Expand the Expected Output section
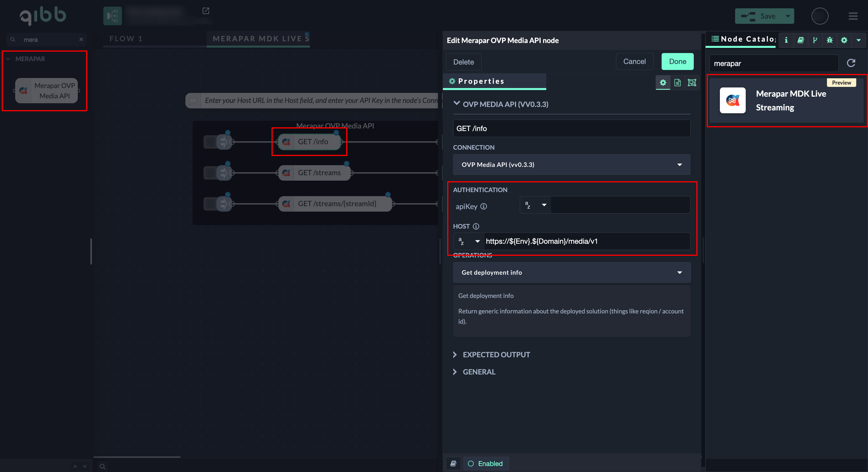Screen dimensions: 868x472 [496, 354]
